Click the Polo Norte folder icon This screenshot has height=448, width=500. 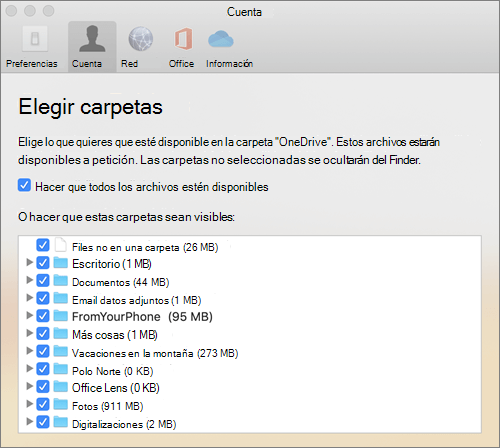61,369
